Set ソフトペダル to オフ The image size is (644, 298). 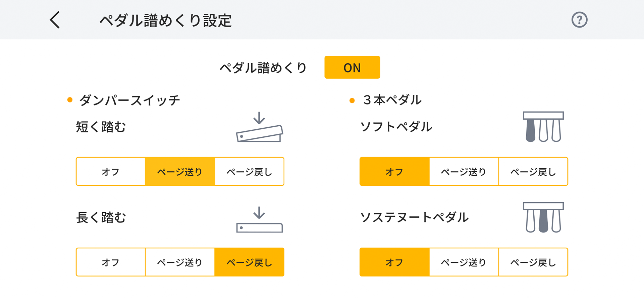(394, 172)
